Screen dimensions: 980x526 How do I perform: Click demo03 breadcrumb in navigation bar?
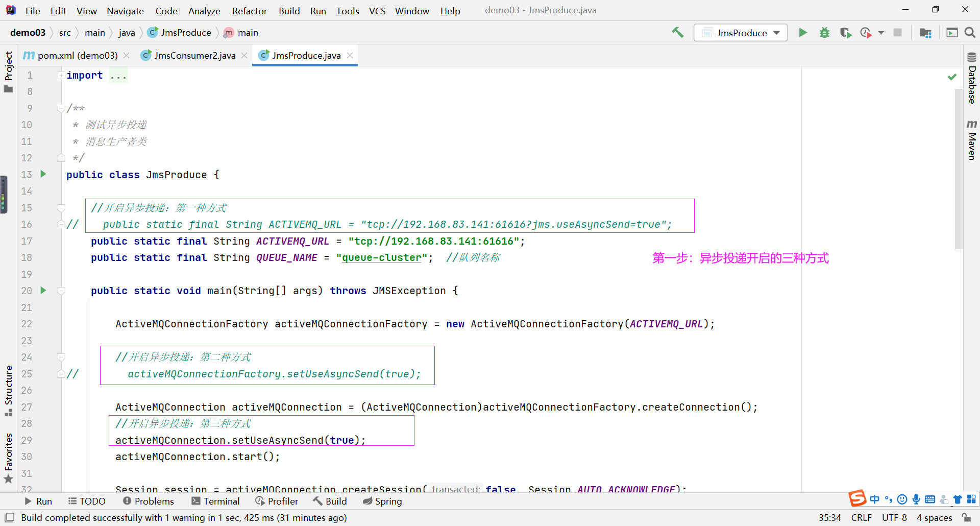tap(28, 33)
